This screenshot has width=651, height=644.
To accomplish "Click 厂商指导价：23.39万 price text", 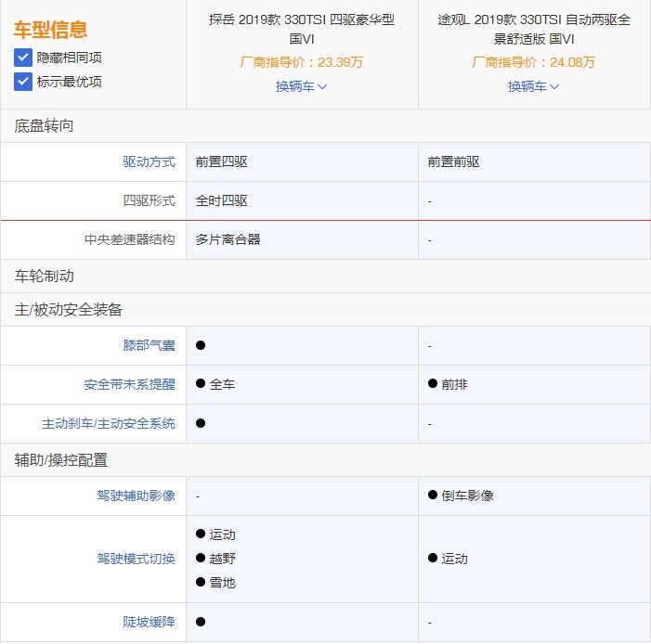I will (302, 62).
